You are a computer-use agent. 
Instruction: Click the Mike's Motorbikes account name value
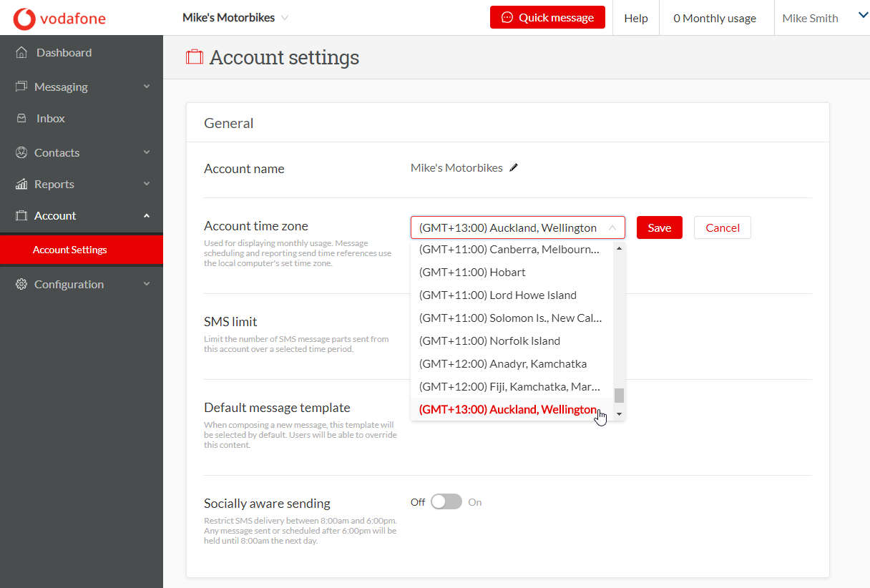[456, 168]
